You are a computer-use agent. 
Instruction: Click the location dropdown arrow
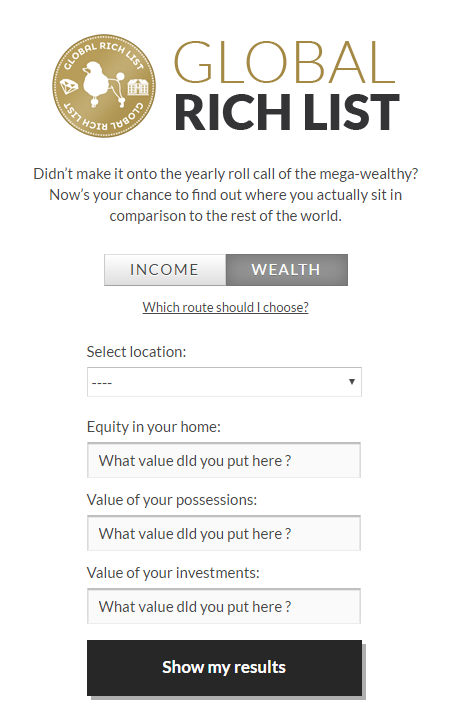(x=352, y=382)
